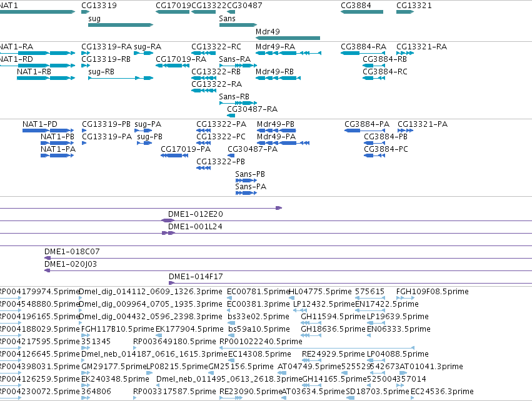Click the DME1-014F17 clone label
The height and width of the screenshot is (401, 532).
pyautogui.click(x=196, y=277)
